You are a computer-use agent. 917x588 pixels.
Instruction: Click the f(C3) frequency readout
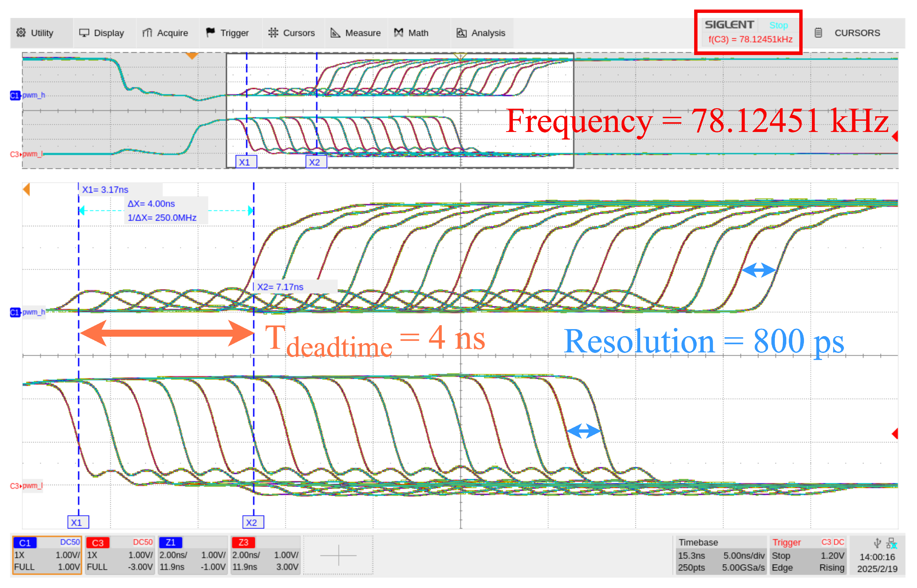750,39
